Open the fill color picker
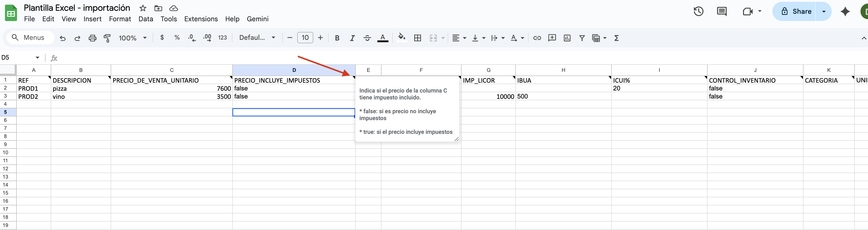 (401, 38)
